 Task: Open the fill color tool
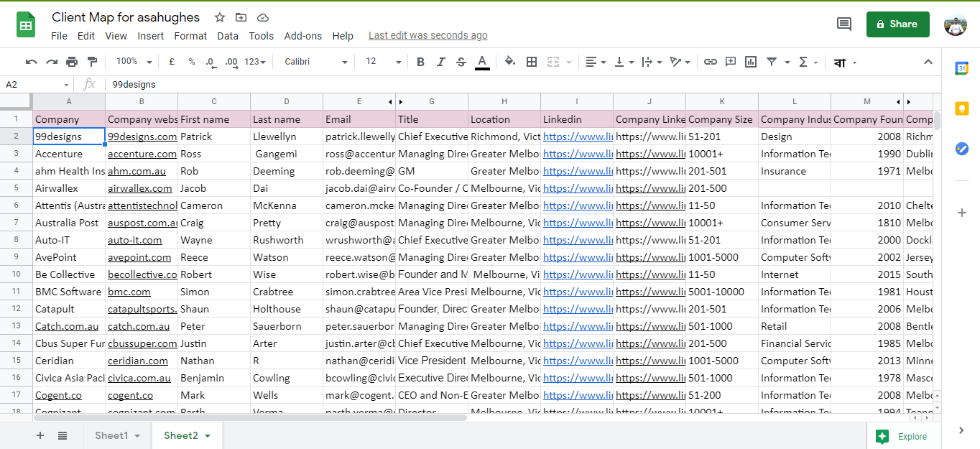click(x=509, y=62)
